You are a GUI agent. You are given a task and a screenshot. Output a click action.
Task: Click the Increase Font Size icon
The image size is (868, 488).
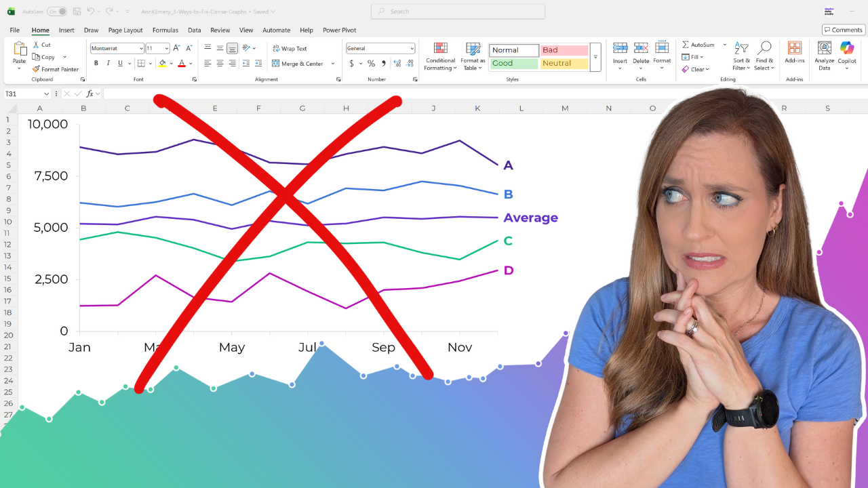176,48
